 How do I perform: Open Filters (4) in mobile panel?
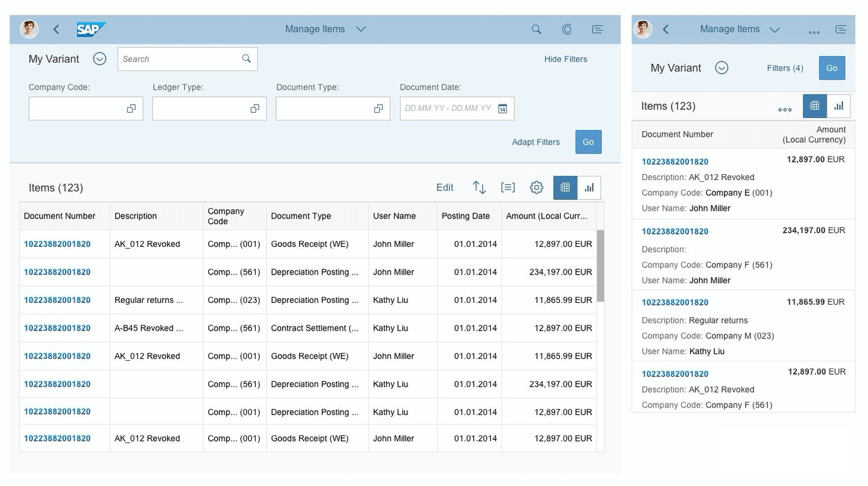coord(785,68)
